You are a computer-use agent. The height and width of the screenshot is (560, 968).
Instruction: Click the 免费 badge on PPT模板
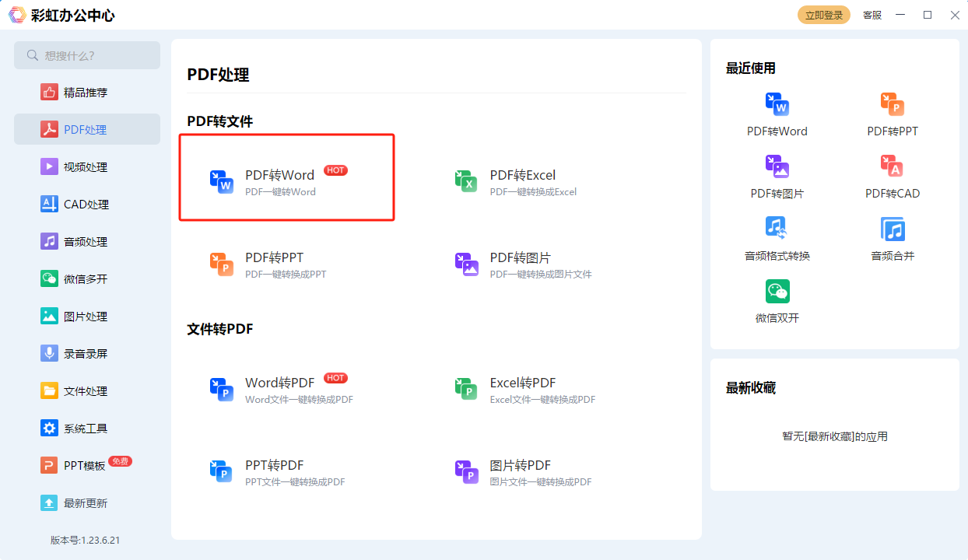(x=121, y=461)
